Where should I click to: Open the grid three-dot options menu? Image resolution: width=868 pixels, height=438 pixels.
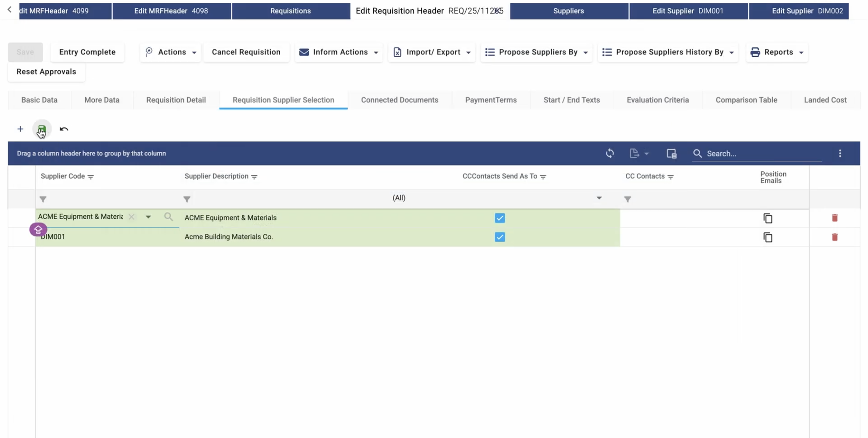pos(840,154)
